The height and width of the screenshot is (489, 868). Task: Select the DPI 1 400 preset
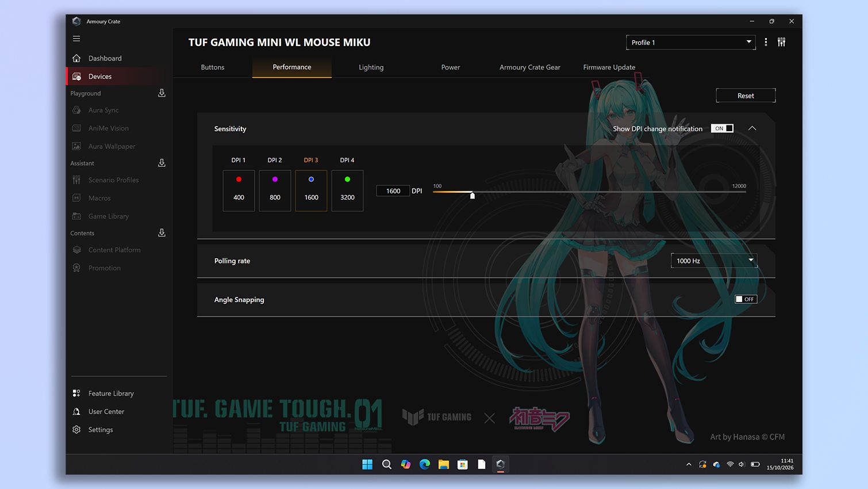click(x=239, y=190)
